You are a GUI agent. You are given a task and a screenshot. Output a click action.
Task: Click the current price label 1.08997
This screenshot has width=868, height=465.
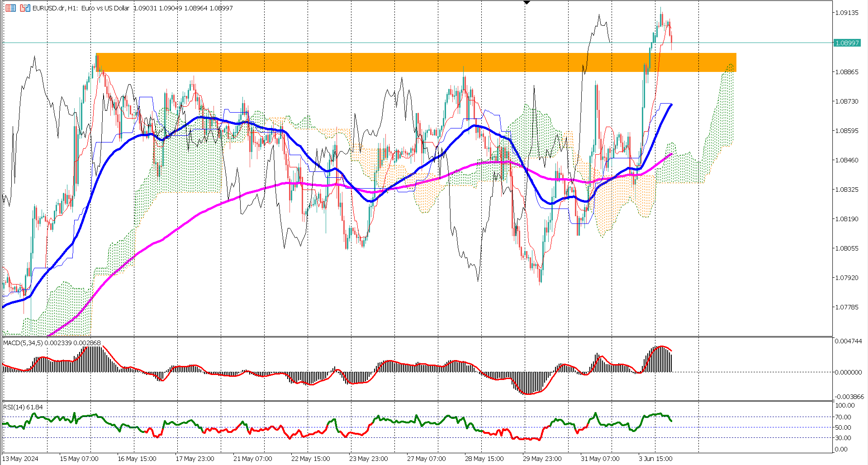[847, 43]
